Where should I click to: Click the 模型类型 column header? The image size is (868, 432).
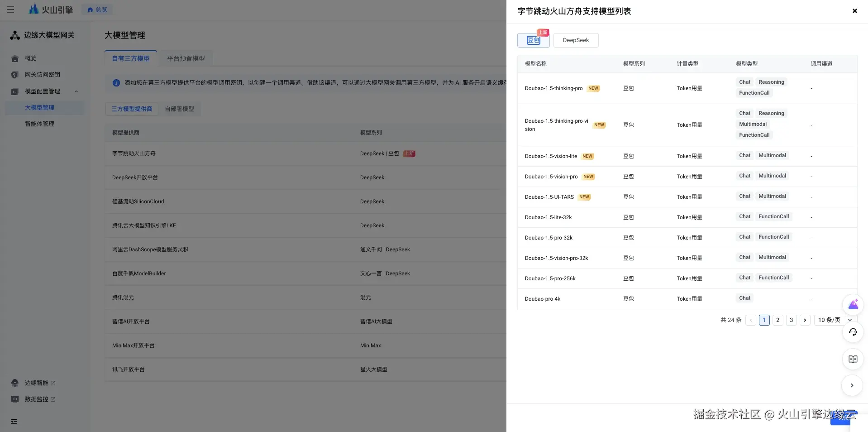[747, 64]
